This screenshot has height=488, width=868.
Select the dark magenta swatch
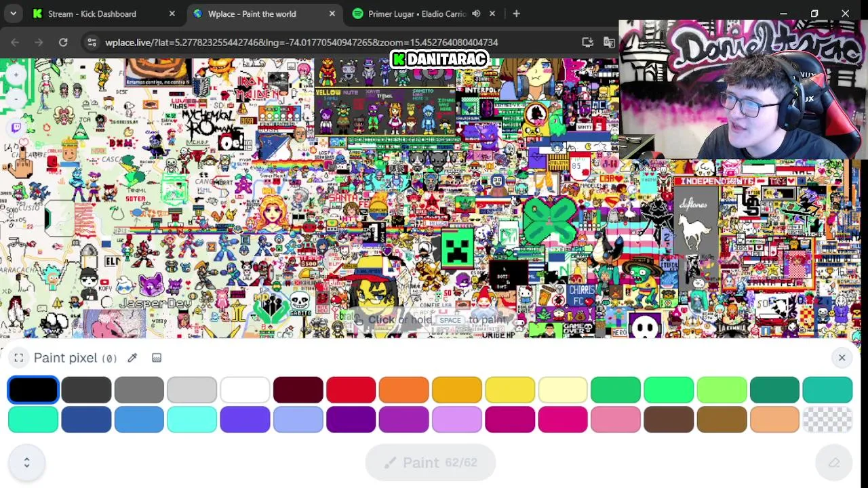tap(509, 420)
